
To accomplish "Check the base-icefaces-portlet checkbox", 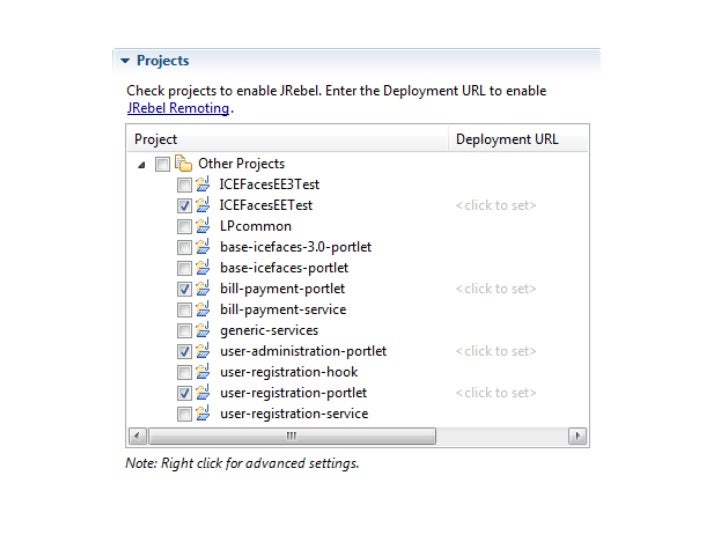I will pyautogui.click(x=184, y=268).
